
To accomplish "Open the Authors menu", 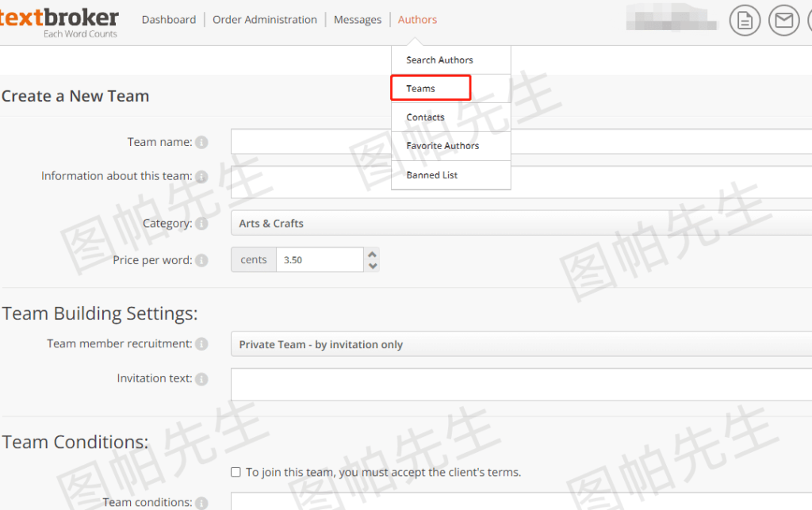I will click(x=417, y=20).
